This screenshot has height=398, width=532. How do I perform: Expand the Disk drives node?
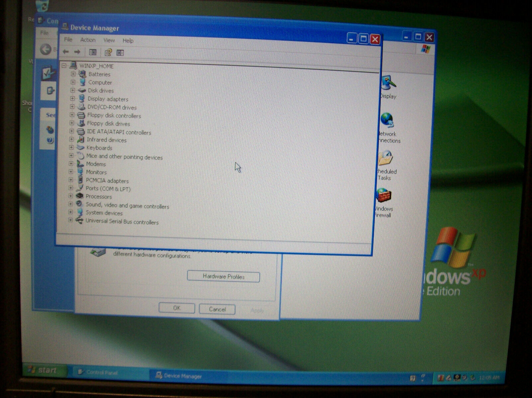[x=72, y=90]
